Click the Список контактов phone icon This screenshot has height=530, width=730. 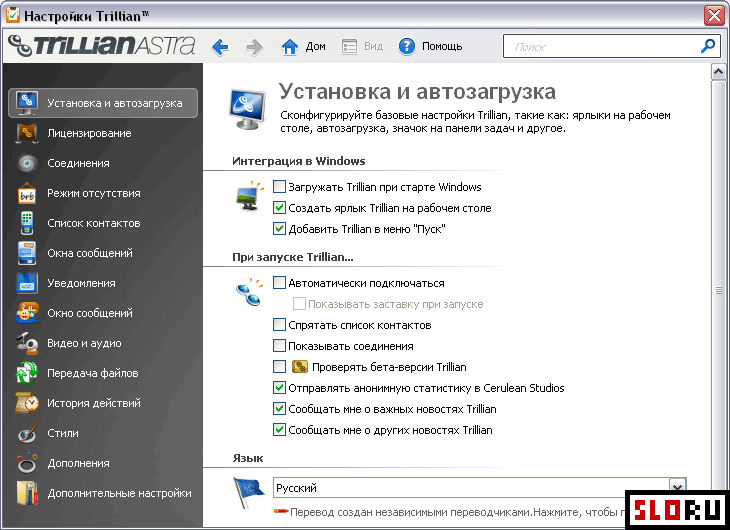[x=27, y=223]
